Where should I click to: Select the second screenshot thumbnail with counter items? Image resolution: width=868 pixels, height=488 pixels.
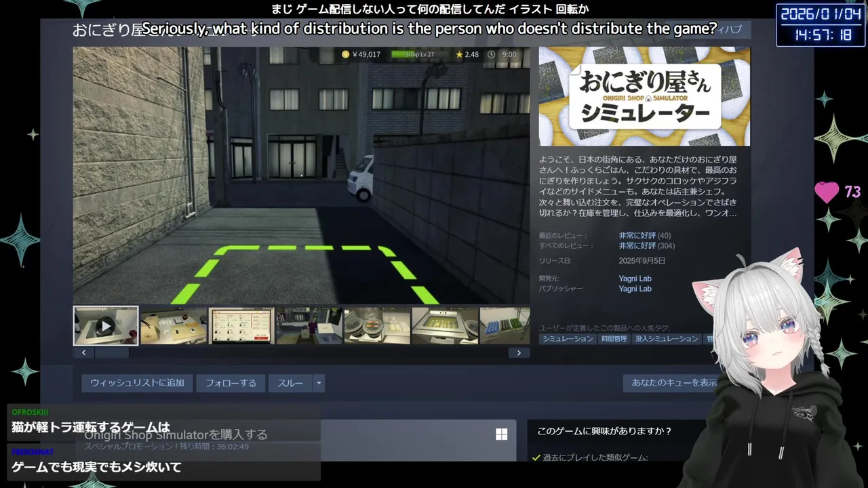[x=174, y=326]
